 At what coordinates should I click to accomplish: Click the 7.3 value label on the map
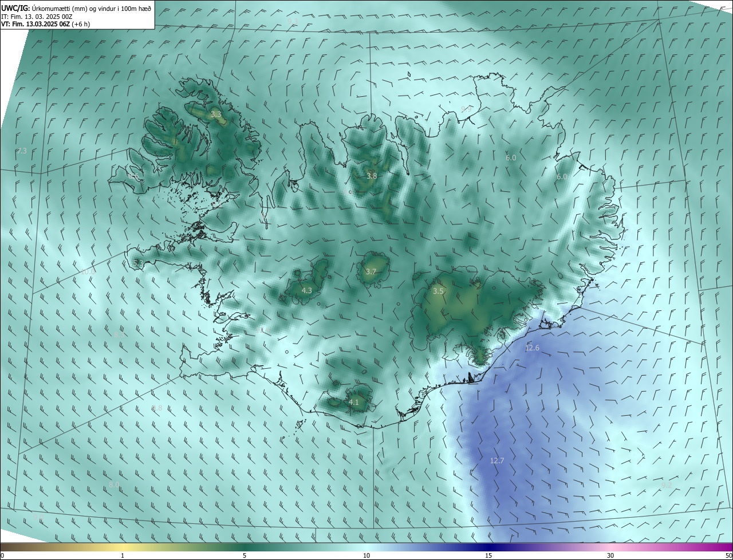coord(22,151)
